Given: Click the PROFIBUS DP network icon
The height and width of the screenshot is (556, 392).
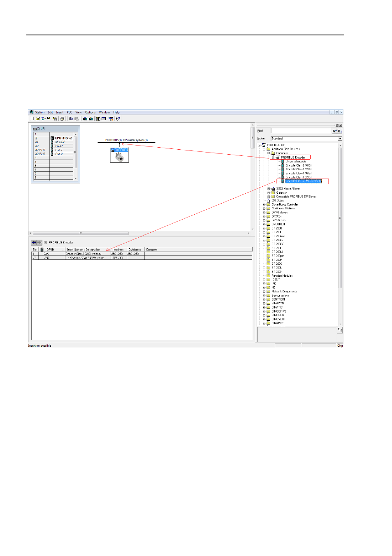Looking at the screenshot, I should (264, 145).
